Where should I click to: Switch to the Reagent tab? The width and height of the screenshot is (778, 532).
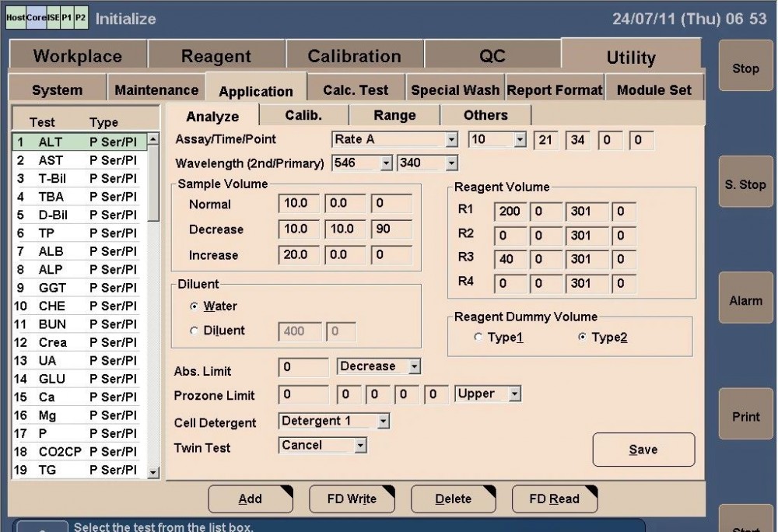[x=216, y=55]
